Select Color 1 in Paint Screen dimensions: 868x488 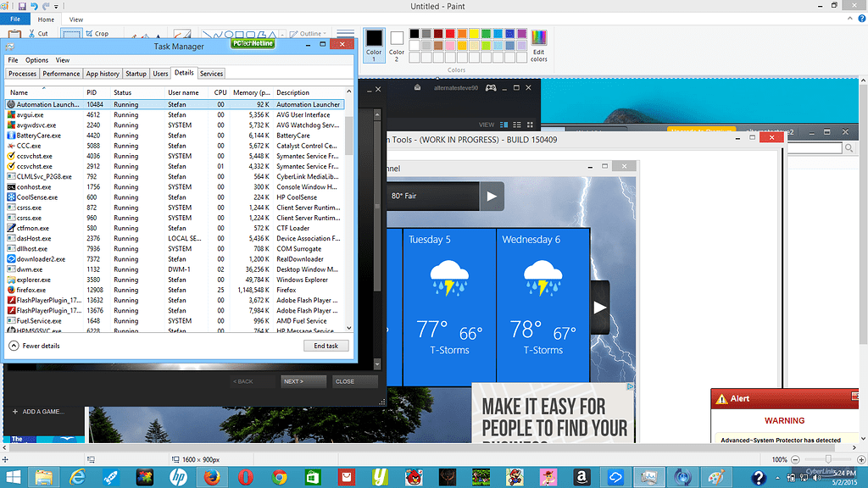374,44
